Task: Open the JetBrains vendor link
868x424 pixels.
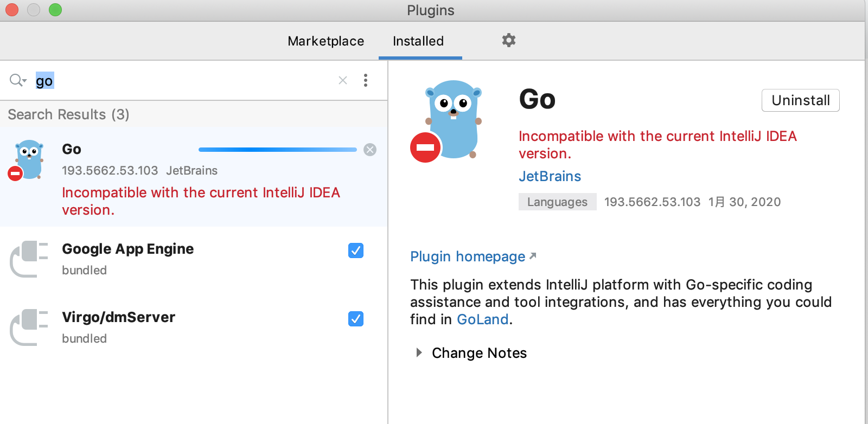Action: 550,176
